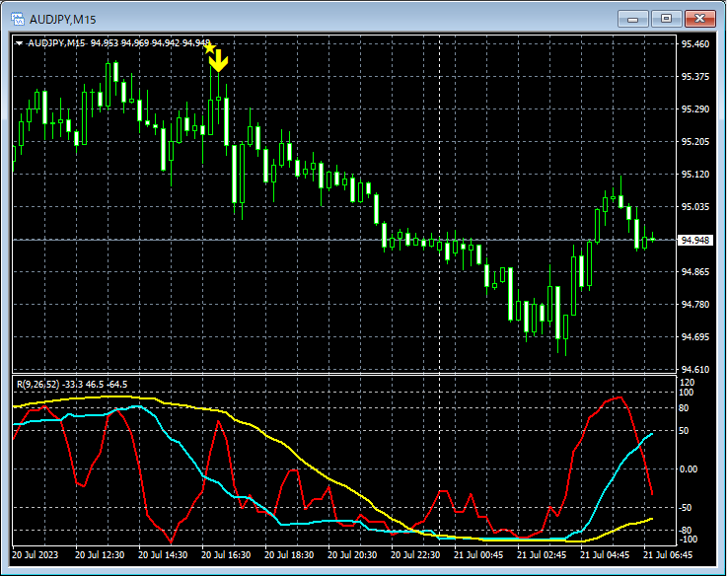Click price scale value 95.205
The image size is (728, 576).
(x=695, y=142)
